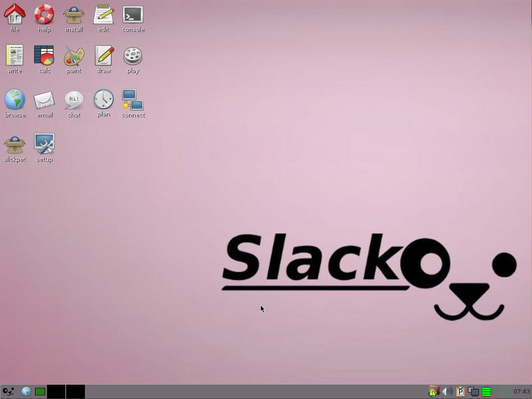Open the file manager desktop icon
This screenshot has height=399, width=532.
tap(15, 14)
